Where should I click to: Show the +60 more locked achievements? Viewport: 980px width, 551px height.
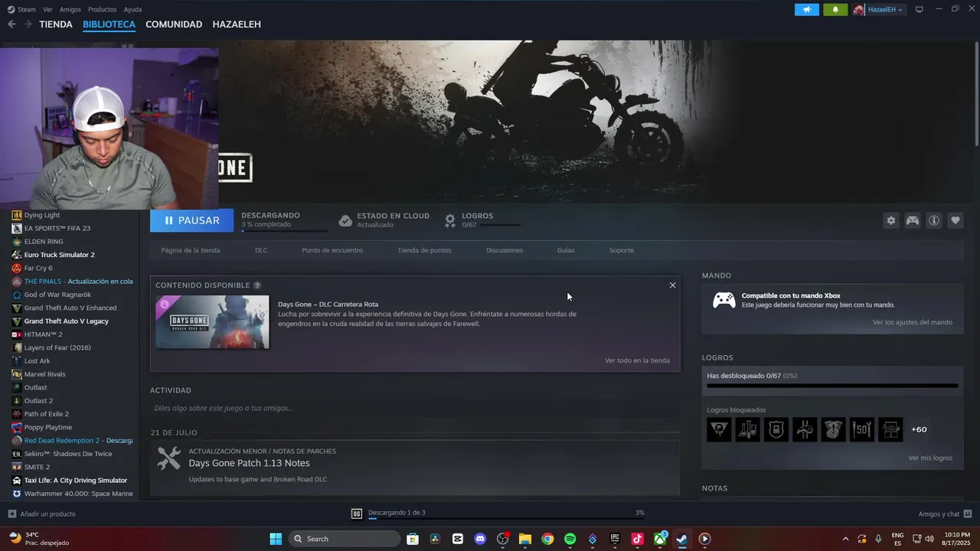click(919, 429)
